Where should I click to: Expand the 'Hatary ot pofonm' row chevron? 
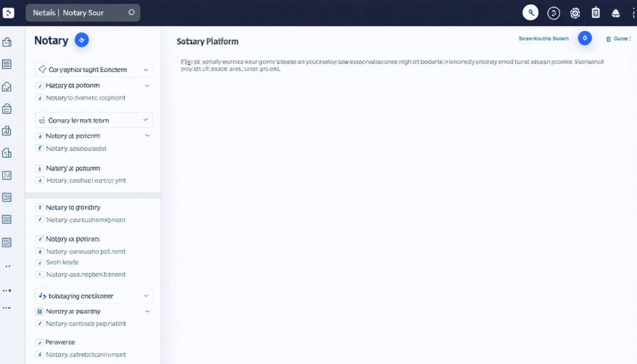pos(147,85)
